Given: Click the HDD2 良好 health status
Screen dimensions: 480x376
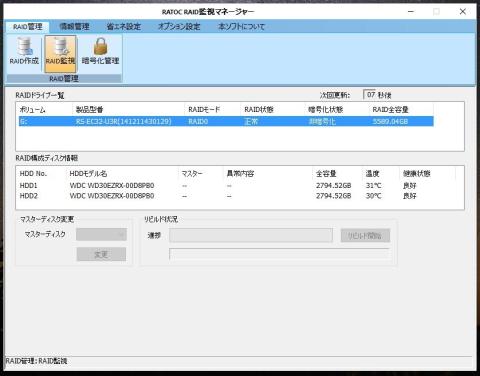Looking at the screenshot, I should [x=410, y=196].
